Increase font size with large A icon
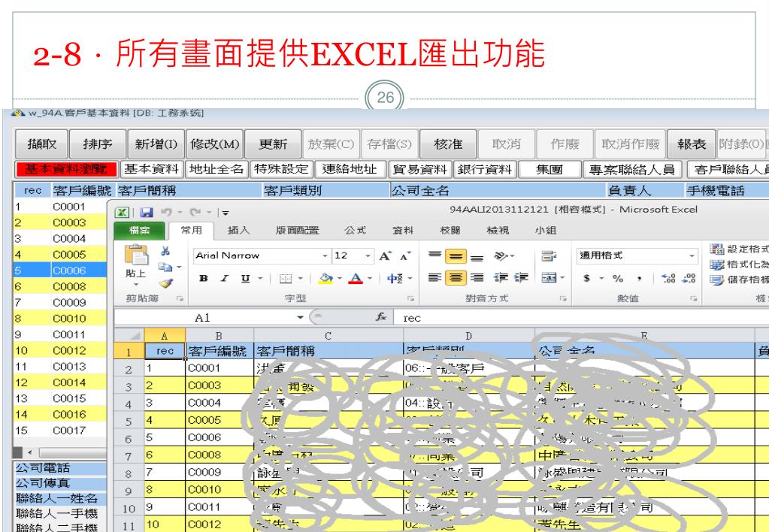This screenshot has width=769, height=532. click(x=385, y=255)
